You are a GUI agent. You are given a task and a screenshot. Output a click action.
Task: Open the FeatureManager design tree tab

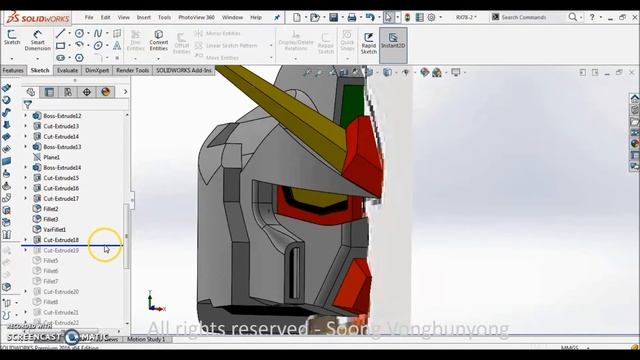click(x=30, y=92)
